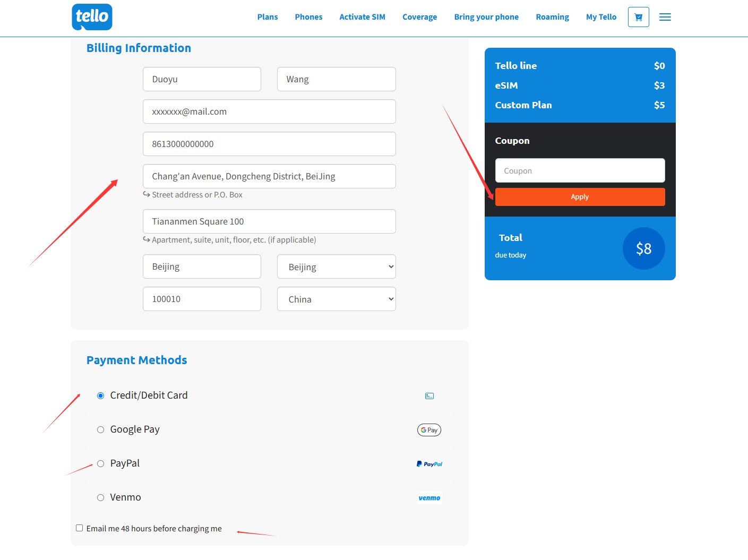
Task: Select the PayPal radio button
Action: (100, 463)
